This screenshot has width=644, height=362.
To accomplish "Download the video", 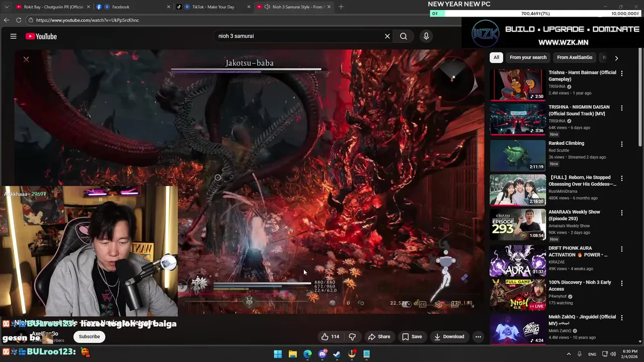I will (449, 336).
